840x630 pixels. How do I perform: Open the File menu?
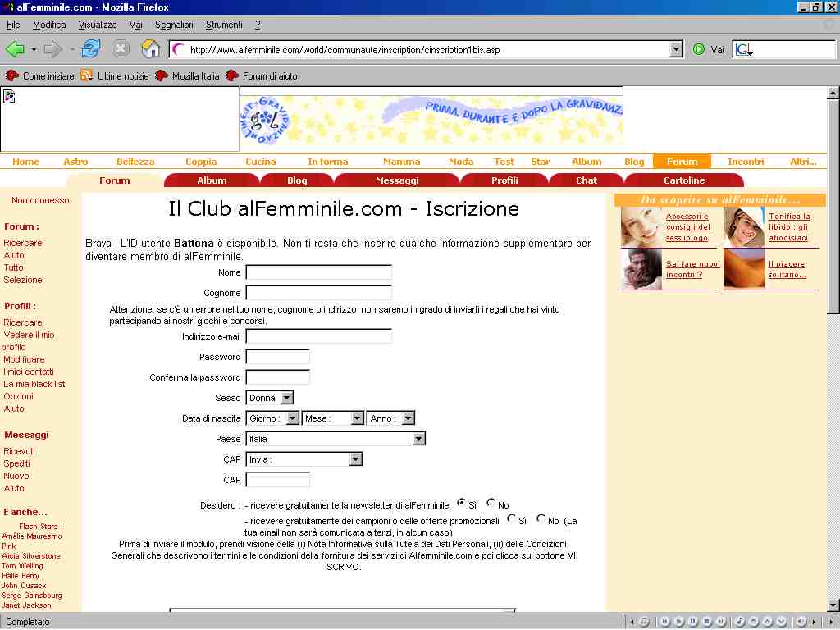point(13,25)
